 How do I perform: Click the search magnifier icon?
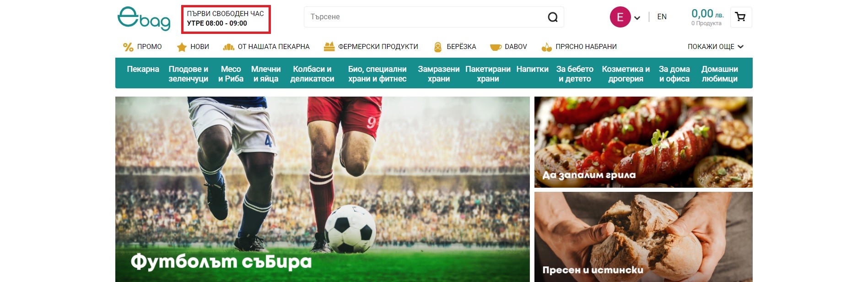553,17
